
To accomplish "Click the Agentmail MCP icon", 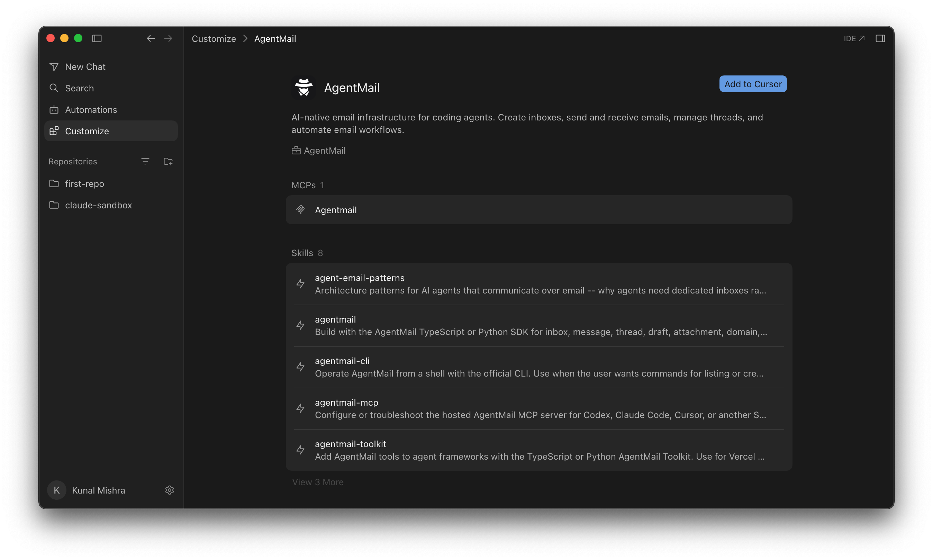I will point(300,210).
